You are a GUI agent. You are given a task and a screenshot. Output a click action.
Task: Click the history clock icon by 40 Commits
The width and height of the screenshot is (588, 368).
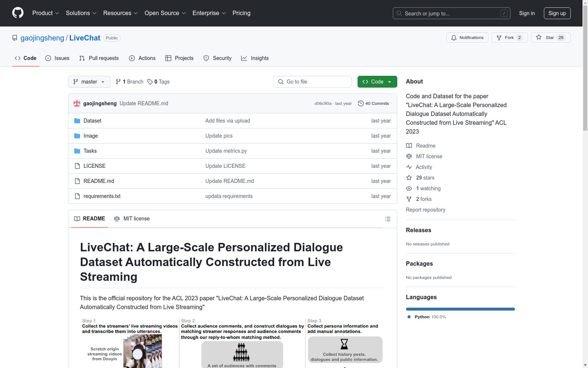pos(361,103)
